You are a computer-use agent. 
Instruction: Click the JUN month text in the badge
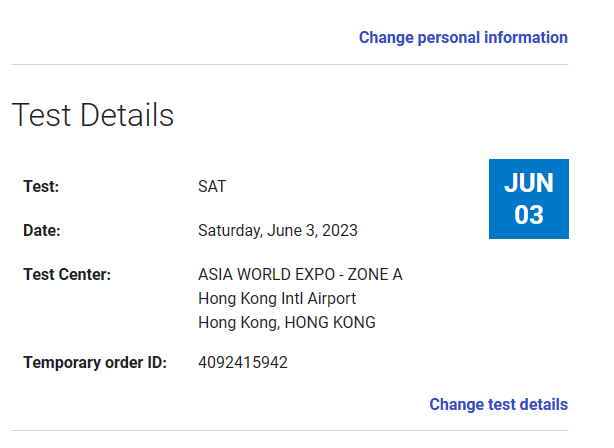529,183
